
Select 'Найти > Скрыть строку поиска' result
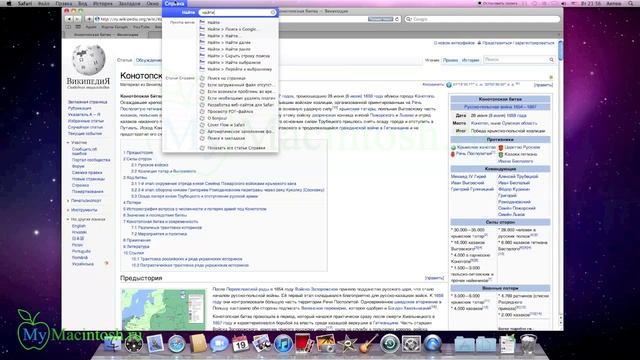click(x=238, y=56)
